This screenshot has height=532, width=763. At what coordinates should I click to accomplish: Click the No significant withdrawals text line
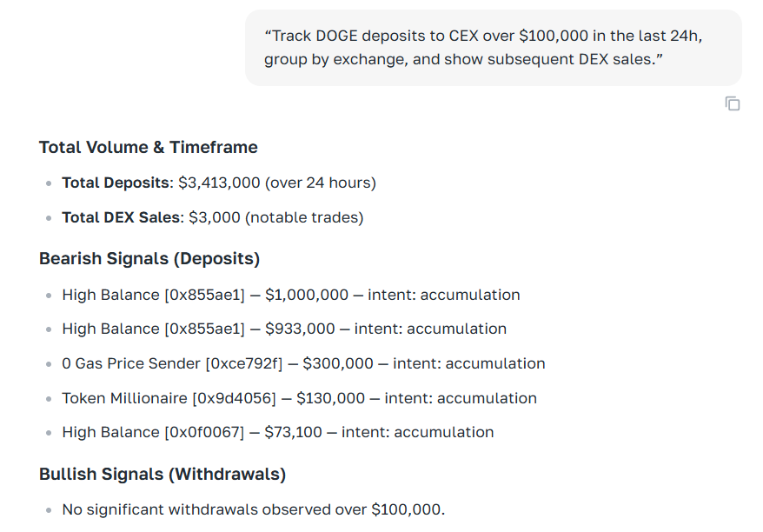coord(253,509)
